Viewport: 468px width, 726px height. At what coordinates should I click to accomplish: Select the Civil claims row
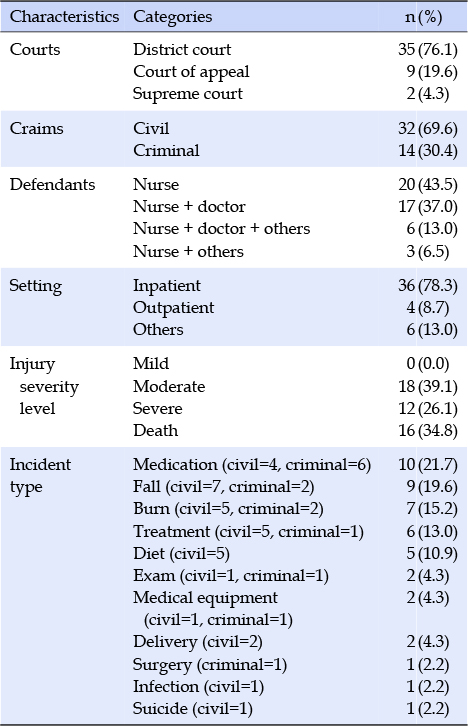point(234,128)
